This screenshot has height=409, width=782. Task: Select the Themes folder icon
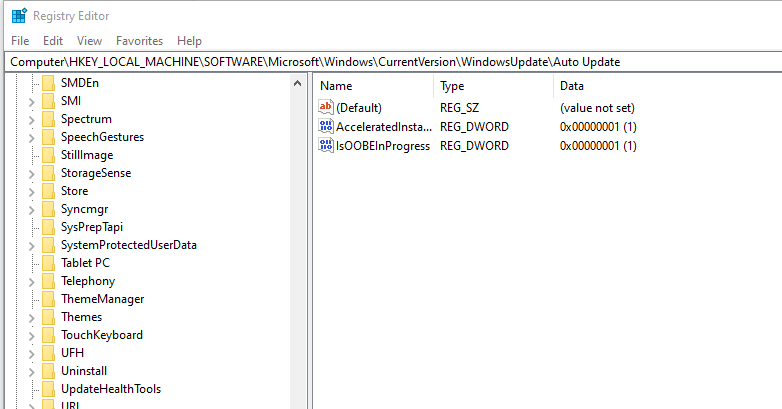48,317
